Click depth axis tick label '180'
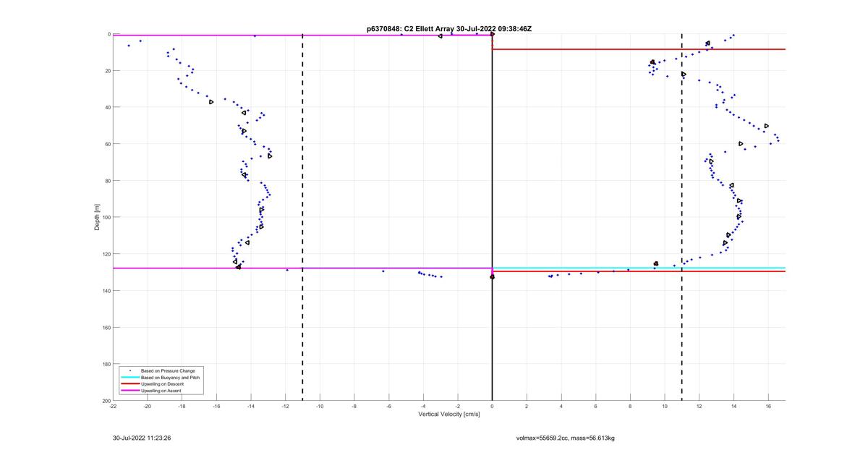Image resolution: width=868 pixels, height=450 pixels. click(106, 364)
